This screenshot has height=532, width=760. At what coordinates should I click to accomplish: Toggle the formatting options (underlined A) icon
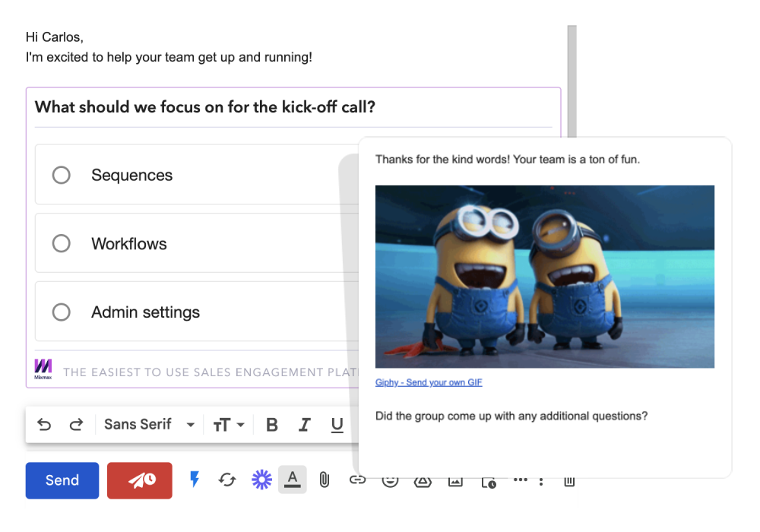tap(293, 480)
